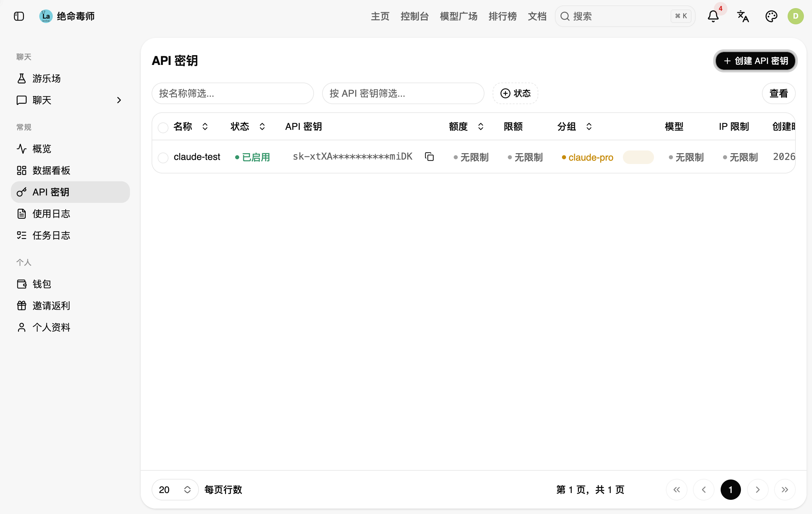Open 模型广场 in top nav
This screenshot has width=812, height=514.
[459, 16]
